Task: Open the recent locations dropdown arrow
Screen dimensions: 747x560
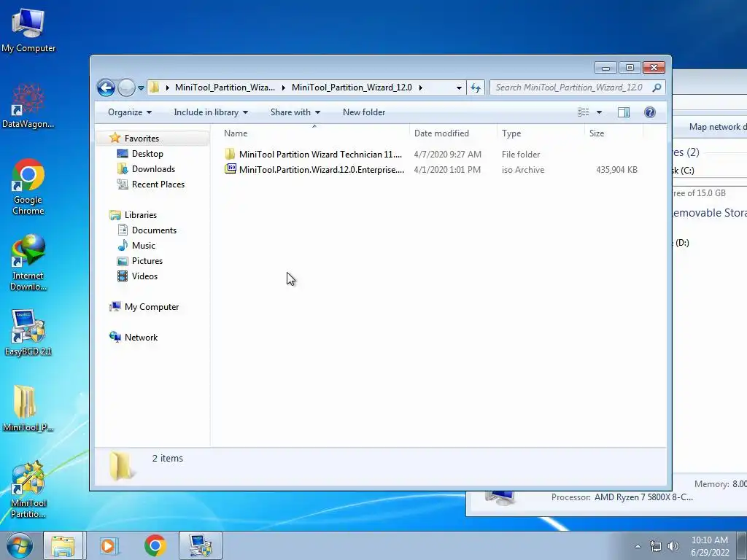Action: tap(141, 88)
